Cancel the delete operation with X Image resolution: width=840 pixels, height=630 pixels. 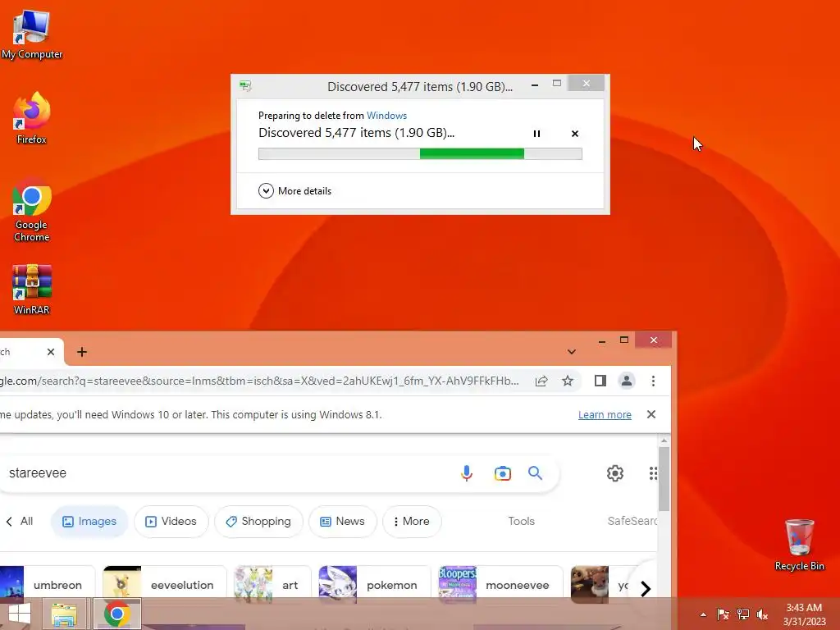(x=575, y=134)
